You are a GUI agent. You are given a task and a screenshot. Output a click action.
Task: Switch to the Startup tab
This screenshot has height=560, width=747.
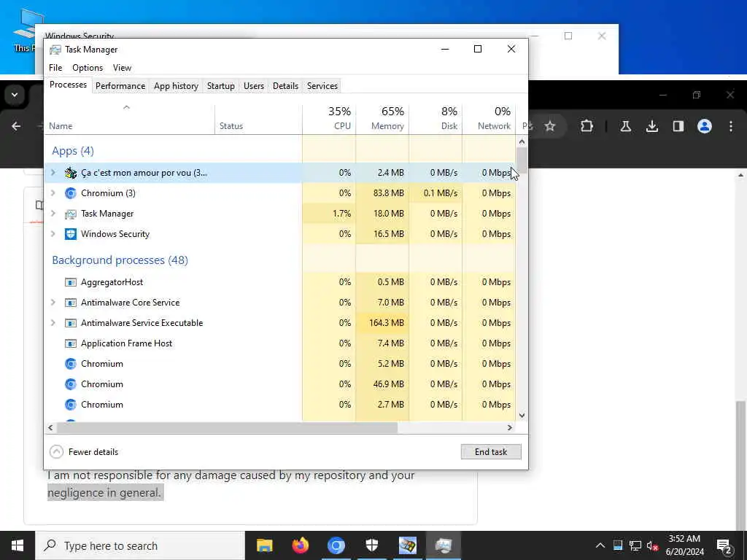pos(220,86)
